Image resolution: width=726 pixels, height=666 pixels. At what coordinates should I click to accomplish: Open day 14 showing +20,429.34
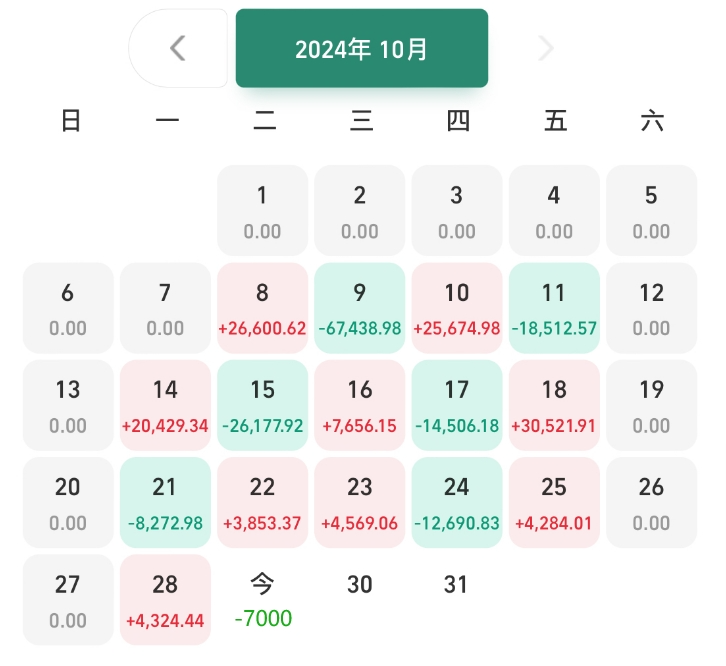165,405
